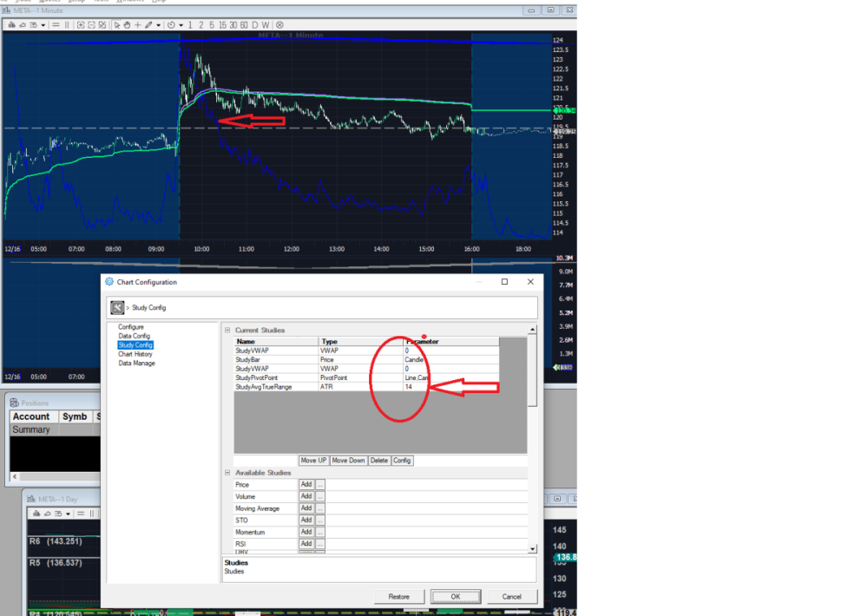Viewport: 868px width, 616px height.
Task: Open Data Config in the left tree
Action: (134, 336)
